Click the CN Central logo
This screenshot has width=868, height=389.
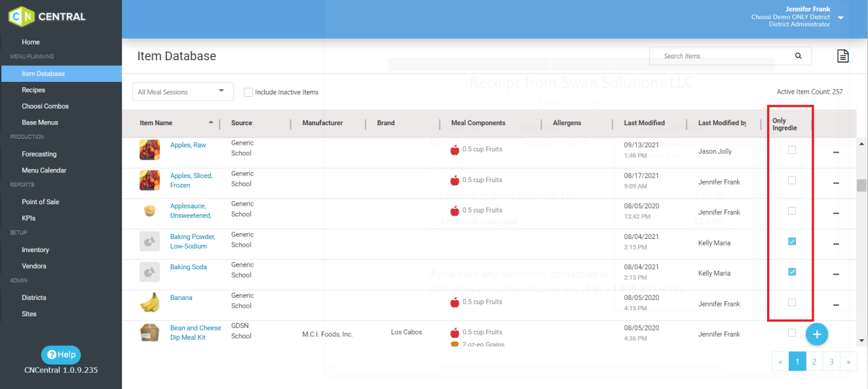[46, 16]
